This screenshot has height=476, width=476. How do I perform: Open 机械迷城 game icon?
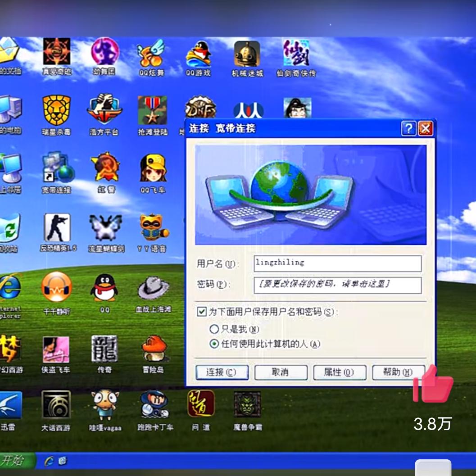point(247,54)
